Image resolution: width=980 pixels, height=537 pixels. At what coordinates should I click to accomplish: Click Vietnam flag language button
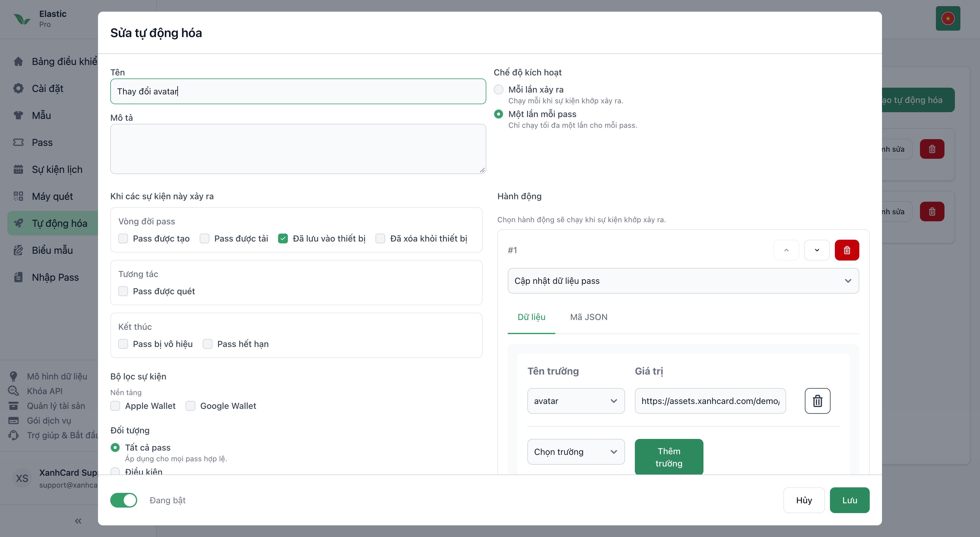point(948,18)
